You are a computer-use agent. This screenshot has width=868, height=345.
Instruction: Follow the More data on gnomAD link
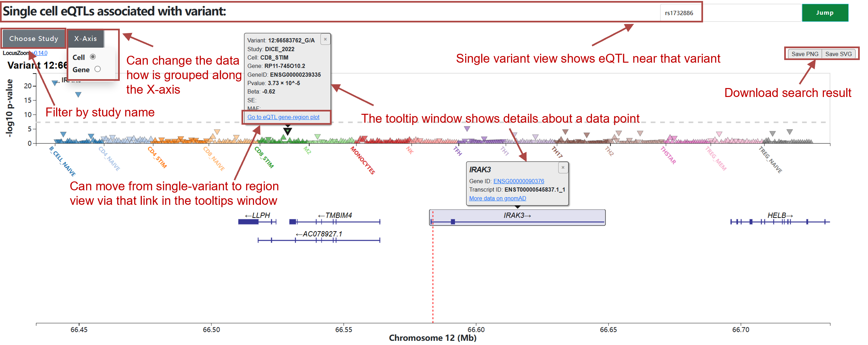pos(498,199)
